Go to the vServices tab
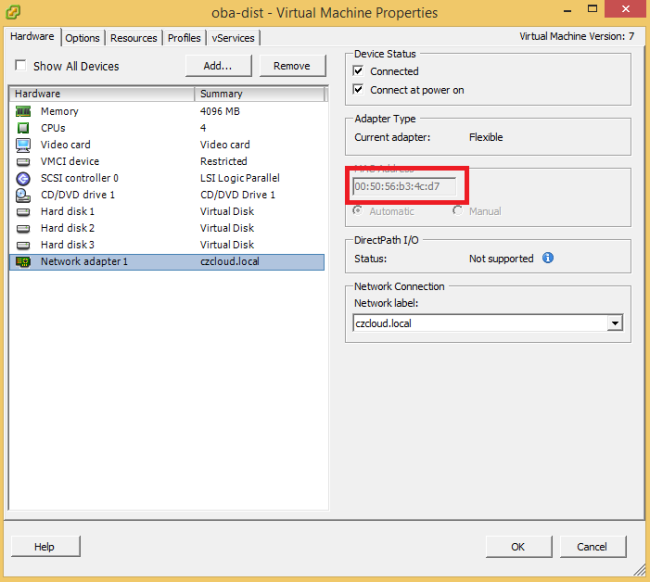 (233, 38)
